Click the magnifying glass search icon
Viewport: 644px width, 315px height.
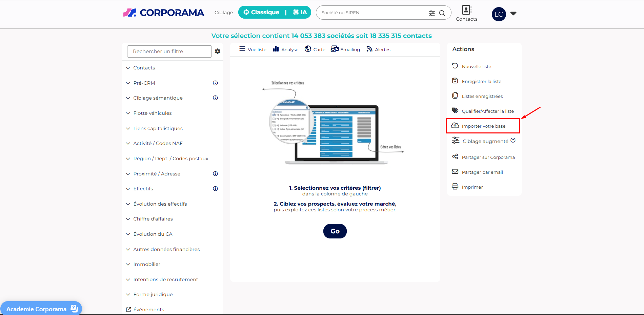click(x=442, y=13)
